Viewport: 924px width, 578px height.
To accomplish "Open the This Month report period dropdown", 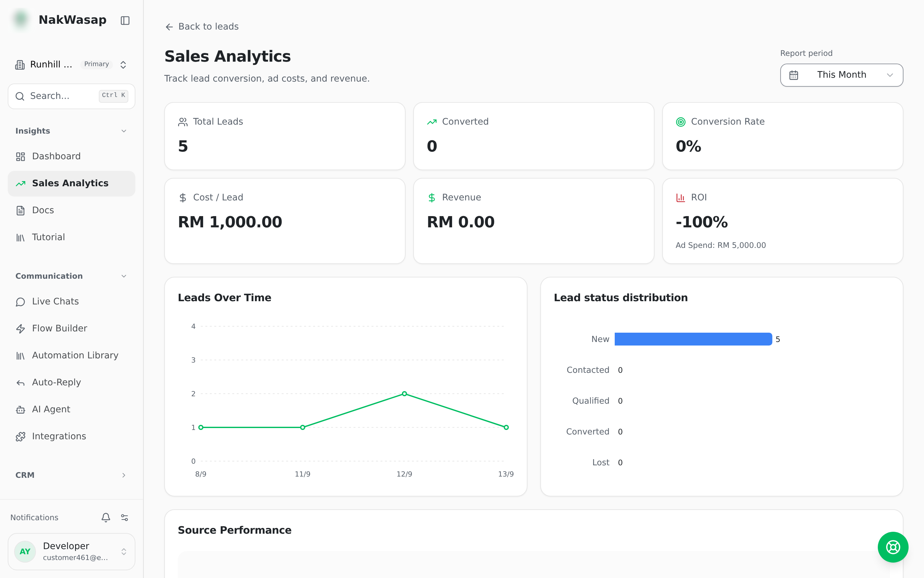I will (x=842, y=75).
